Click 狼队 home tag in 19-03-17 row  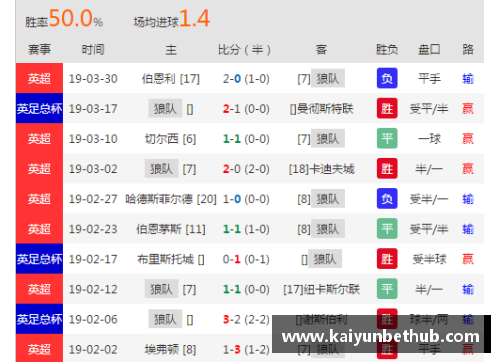165,108
